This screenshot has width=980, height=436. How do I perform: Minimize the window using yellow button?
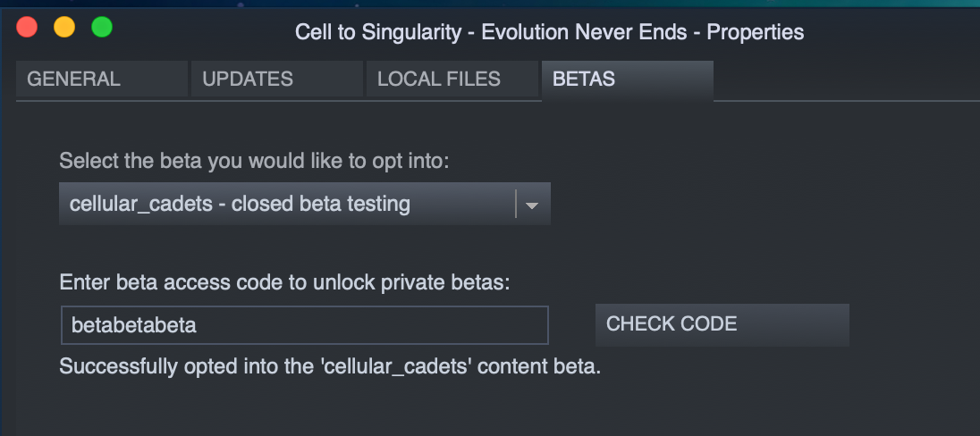click(64, 28)
